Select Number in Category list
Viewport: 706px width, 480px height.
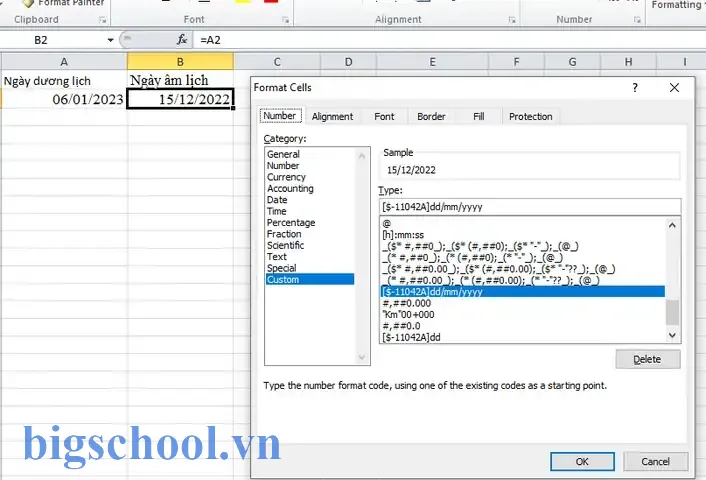[x=310, y=166]
